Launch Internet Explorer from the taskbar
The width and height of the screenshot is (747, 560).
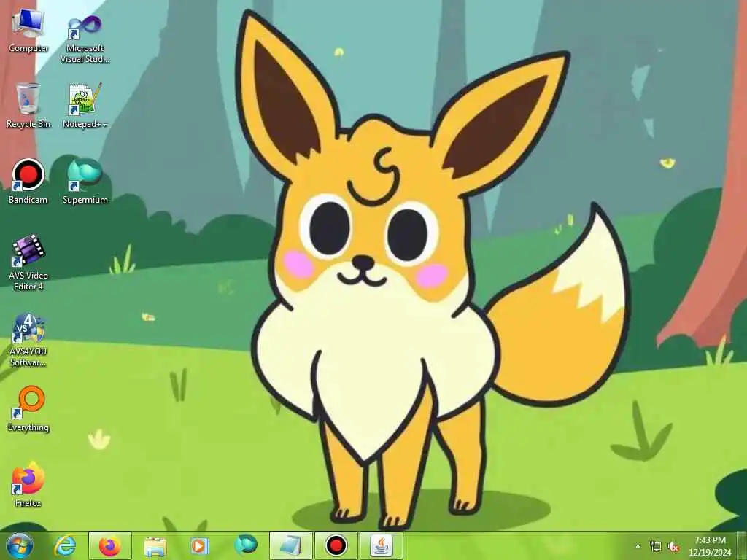65,545
